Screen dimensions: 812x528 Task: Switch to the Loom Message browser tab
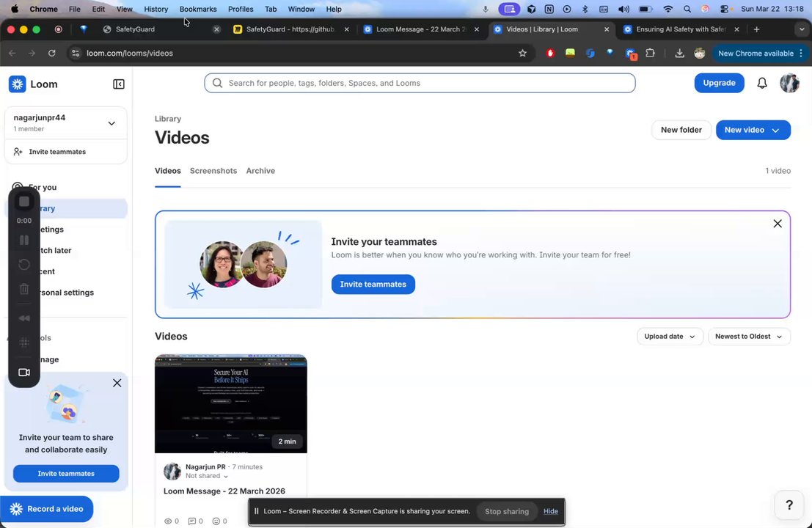click(421, 29)
